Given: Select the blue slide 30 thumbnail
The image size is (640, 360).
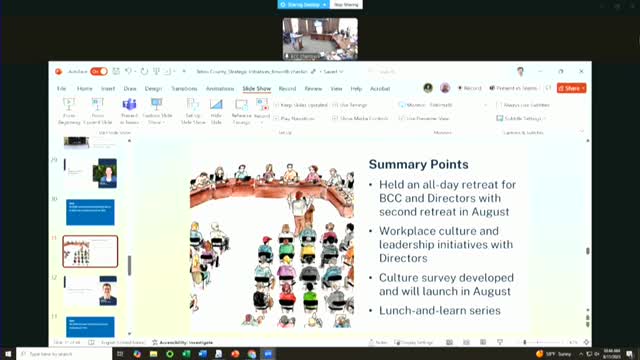Looking at the screenshot, I should coord(90,212).
